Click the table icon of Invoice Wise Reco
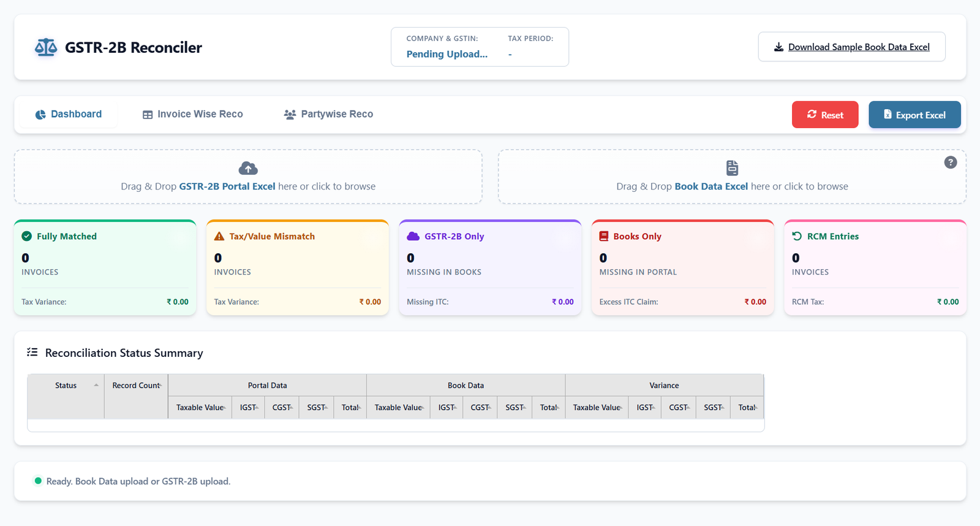Image resolution: width=980 pixels, height=526 pixels. 148,115
